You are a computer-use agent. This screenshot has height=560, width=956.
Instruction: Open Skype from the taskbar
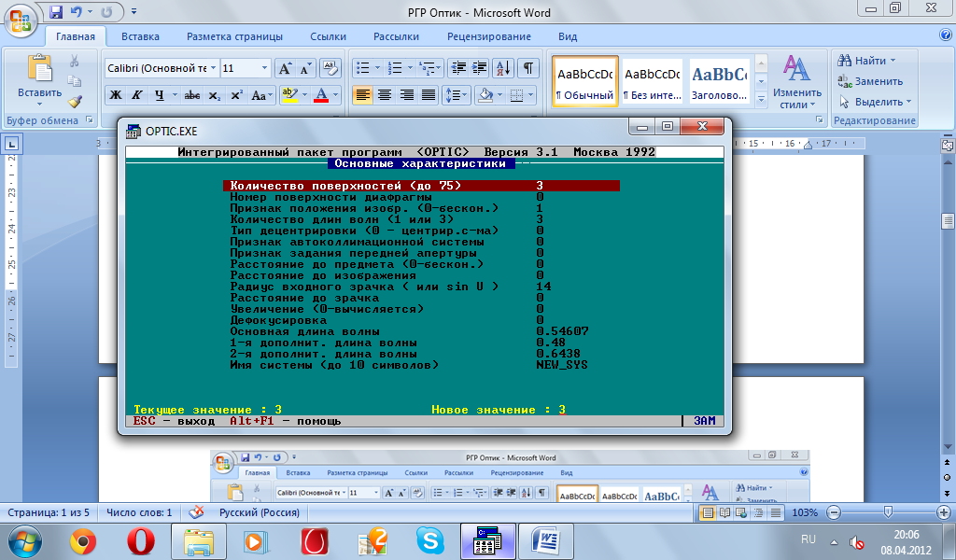[429, 540]
